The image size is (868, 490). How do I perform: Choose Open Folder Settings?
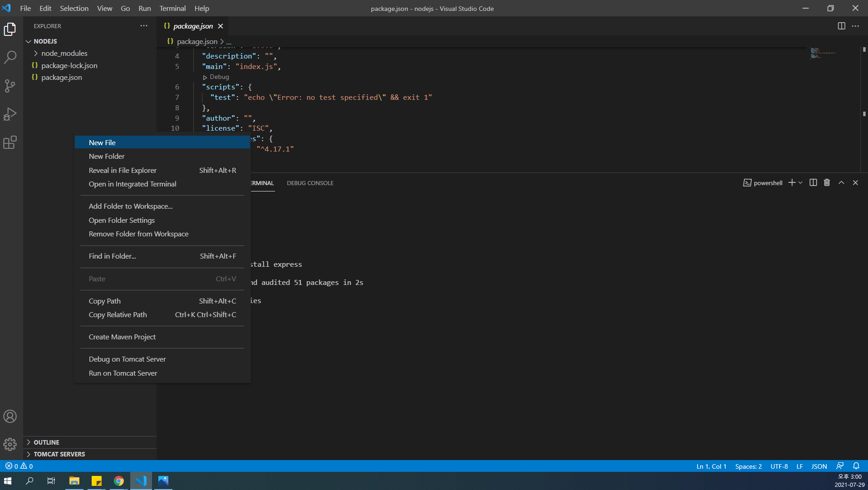point(162,220)
